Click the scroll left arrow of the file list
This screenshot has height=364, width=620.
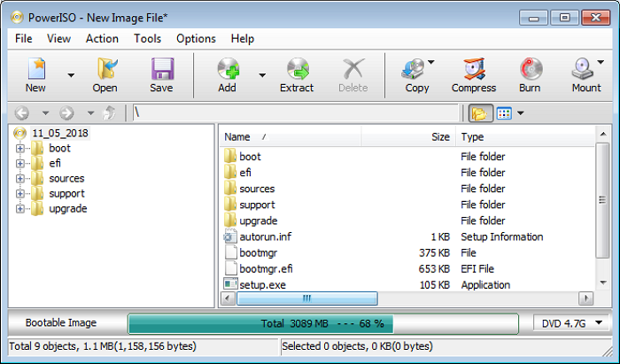pyautogui.click(x=228, y=298)
